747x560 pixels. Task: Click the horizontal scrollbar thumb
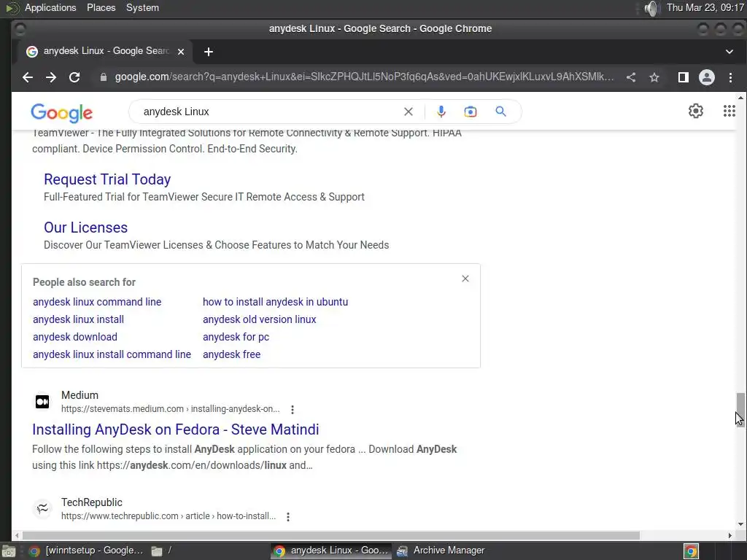pos(330,535)
